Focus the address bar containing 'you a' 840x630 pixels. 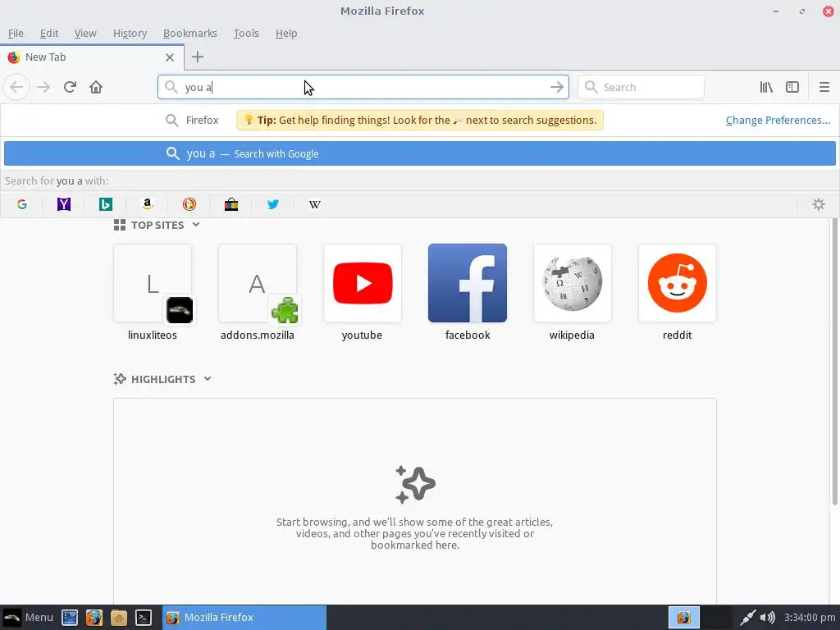[x=363, y=87]
